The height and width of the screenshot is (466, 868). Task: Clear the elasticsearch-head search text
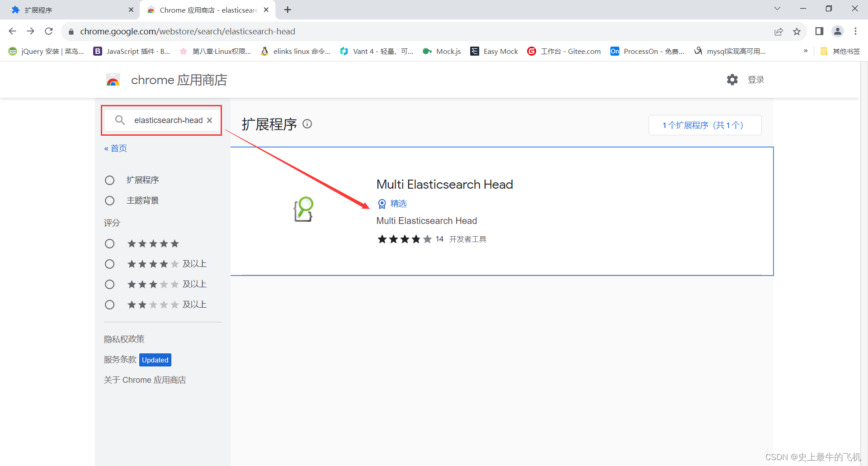point(210,120)
